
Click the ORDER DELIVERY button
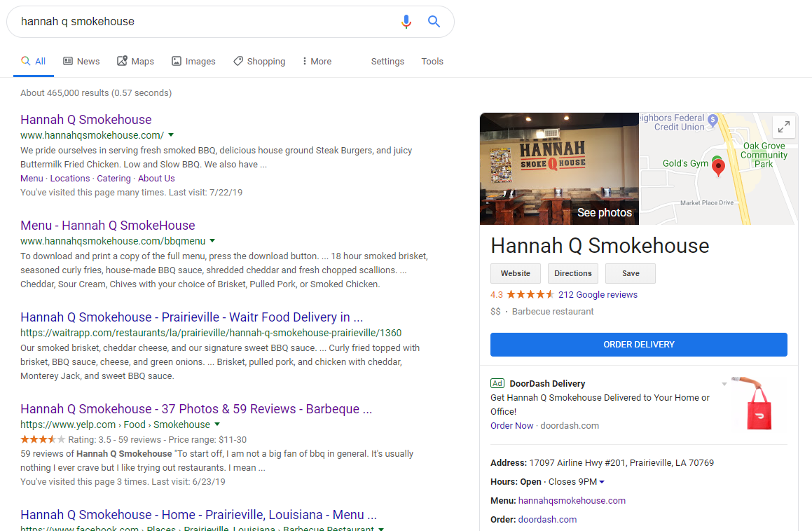click(638, 345)
